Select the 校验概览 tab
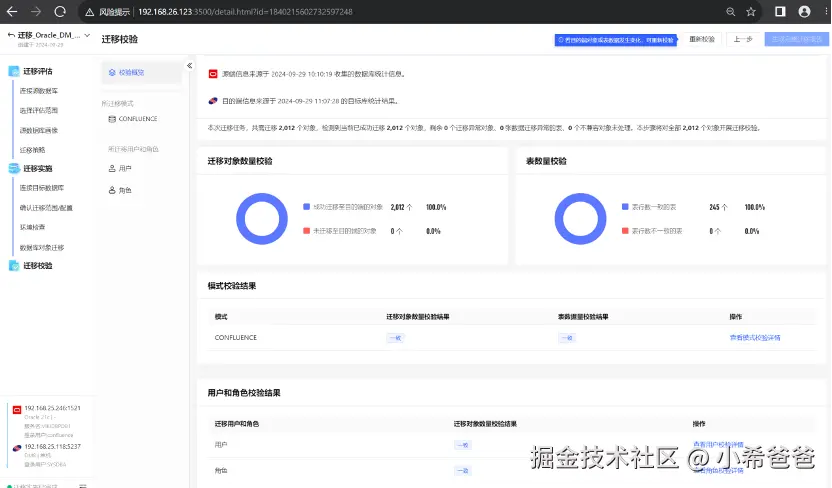This screenshot has width=832, height=488. 141,73
